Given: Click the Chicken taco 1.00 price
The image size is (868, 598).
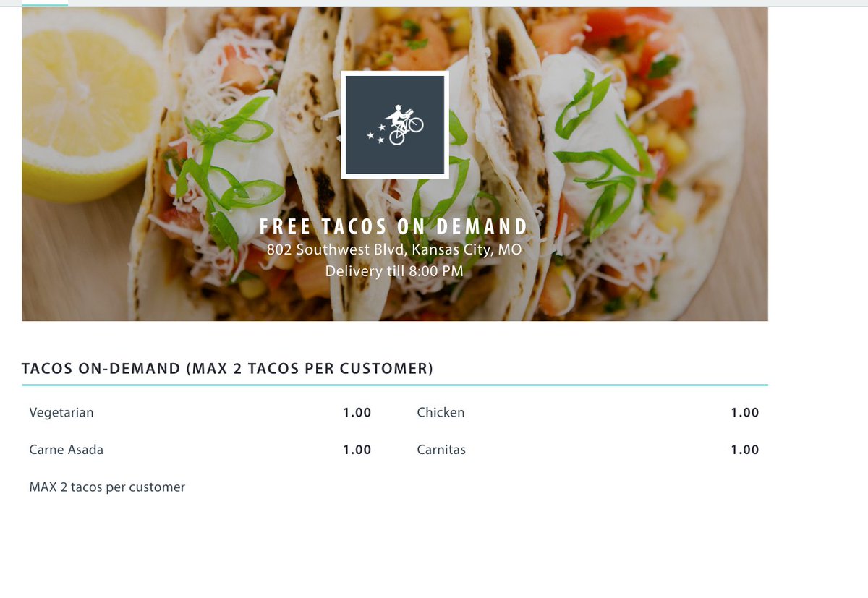Looking at the screenshot, I should (x=745, y=413).
